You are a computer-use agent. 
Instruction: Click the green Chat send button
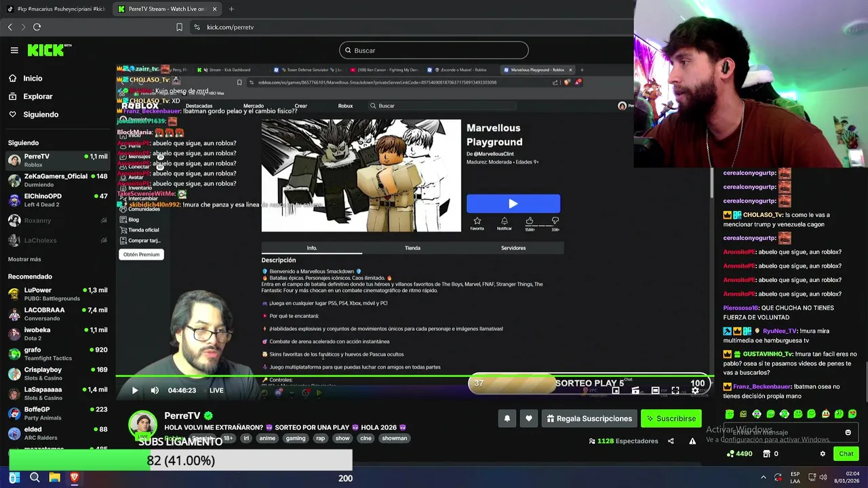pos(846,454)
